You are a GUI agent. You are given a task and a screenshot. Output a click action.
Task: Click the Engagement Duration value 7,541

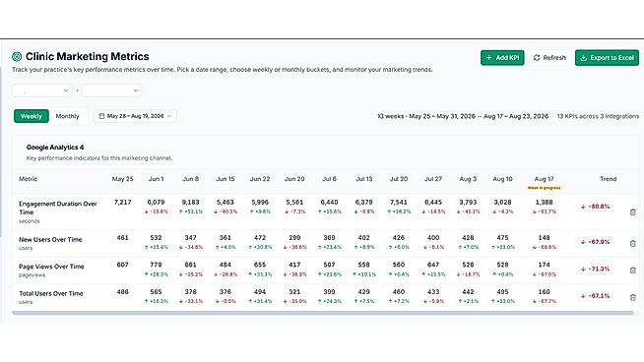click(x=399, y=203)
